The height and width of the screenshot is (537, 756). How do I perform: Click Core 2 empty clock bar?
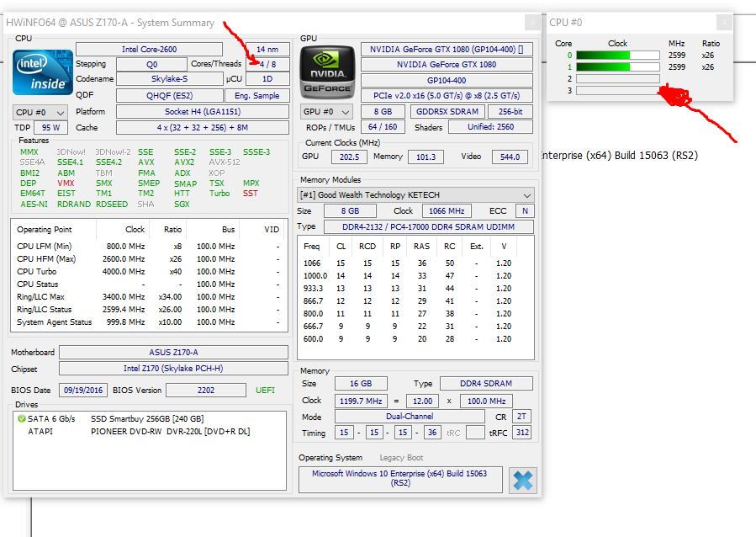(x=617, y=78)
